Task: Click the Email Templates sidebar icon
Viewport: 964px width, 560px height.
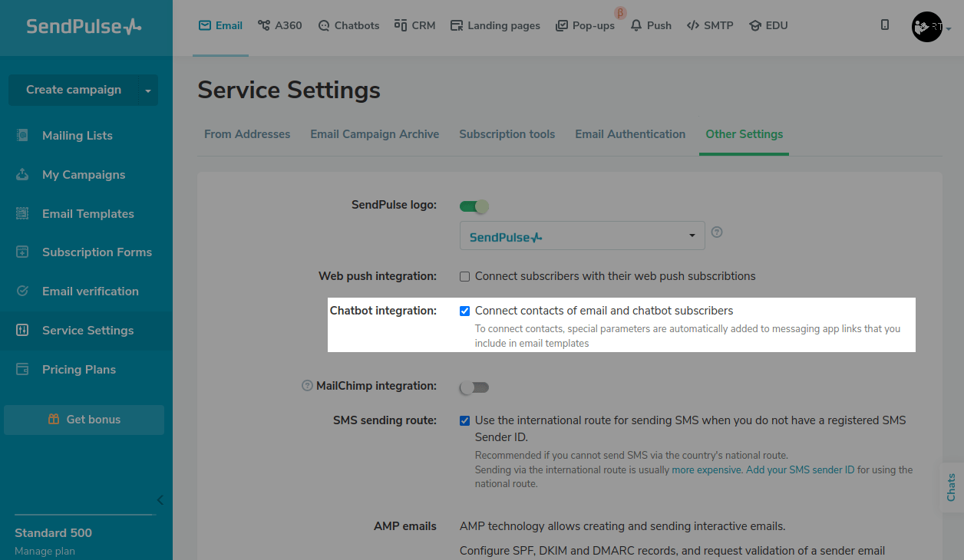Action: tap(22, 214)
